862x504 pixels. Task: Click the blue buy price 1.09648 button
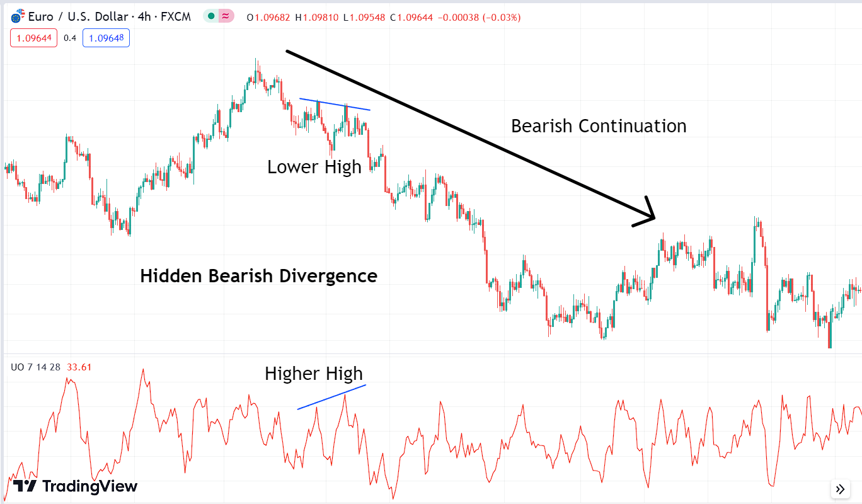coord(106,38)
